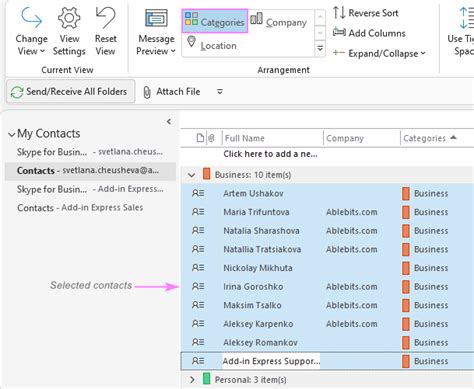
Task: Select the name Natalia Sharashova
Action: (261, 231)
